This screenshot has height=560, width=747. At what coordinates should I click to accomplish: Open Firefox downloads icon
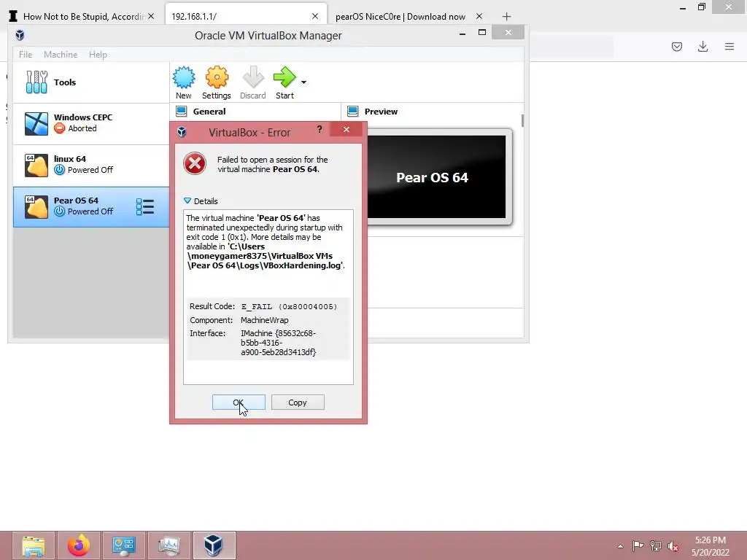703,47
